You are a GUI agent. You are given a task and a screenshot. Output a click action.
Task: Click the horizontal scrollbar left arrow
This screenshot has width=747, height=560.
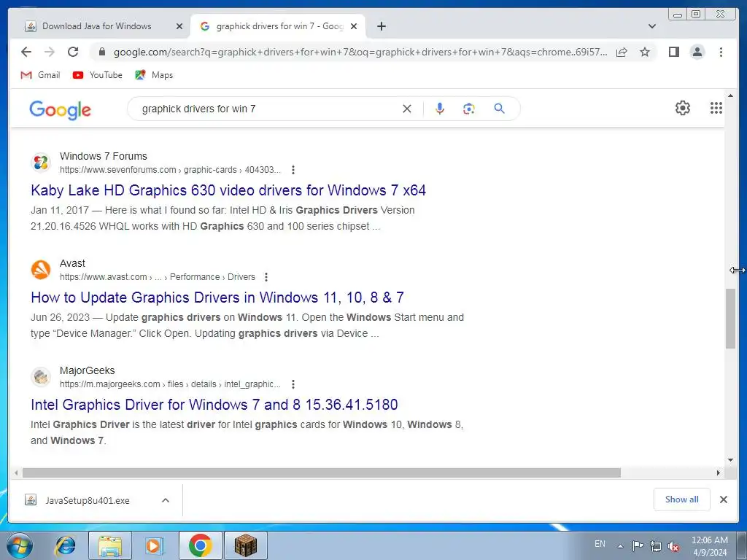[x=16, y=472]
